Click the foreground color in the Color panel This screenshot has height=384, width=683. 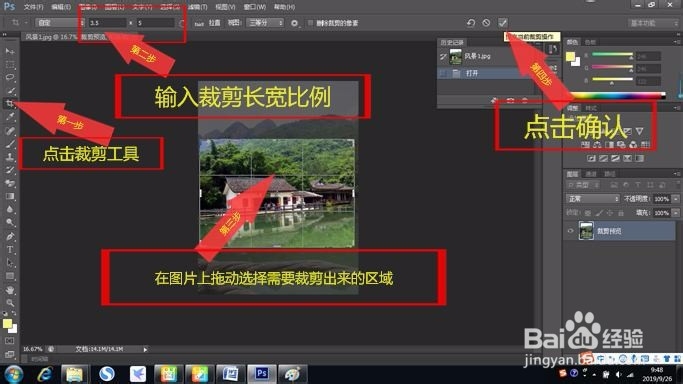570,56
